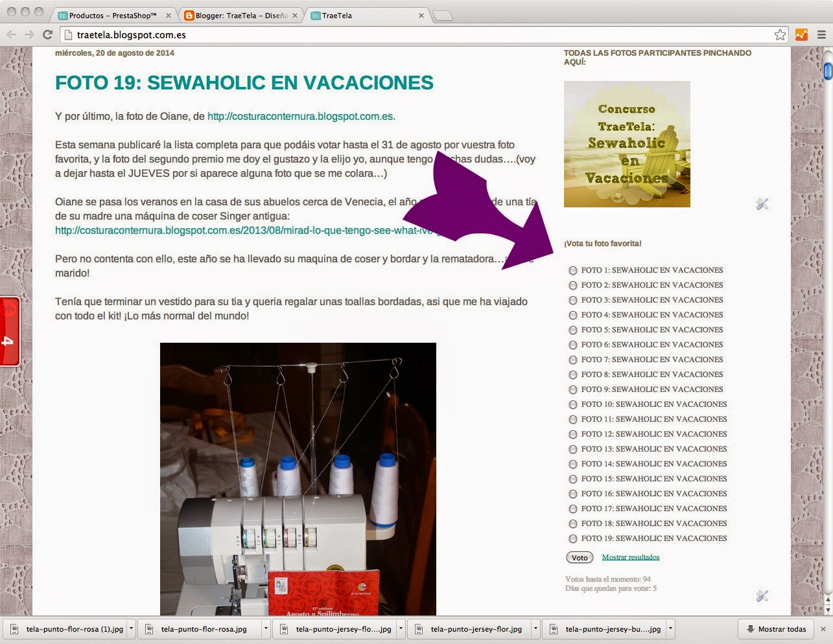Select FOTO 3: SEWAHOLIC EN VACACIONES radio button
Viewport: 833px width, 644px height.
coord(573,300)
